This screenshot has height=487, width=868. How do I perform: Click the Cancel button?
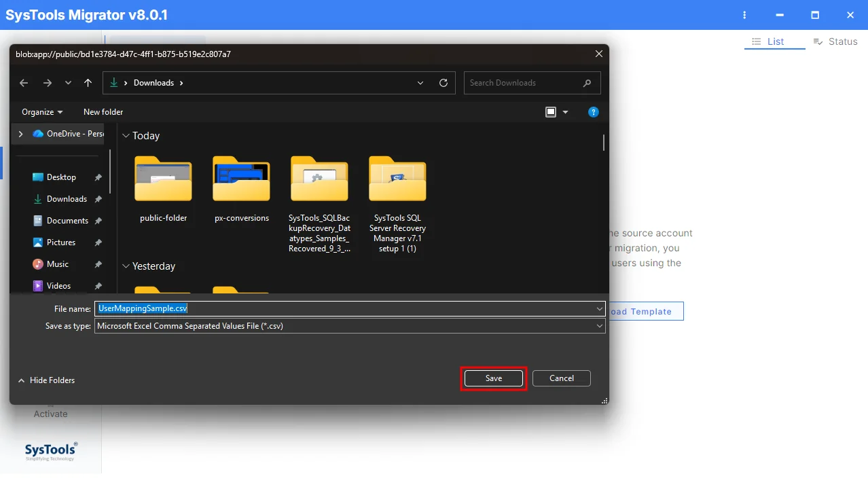(562, 378)
